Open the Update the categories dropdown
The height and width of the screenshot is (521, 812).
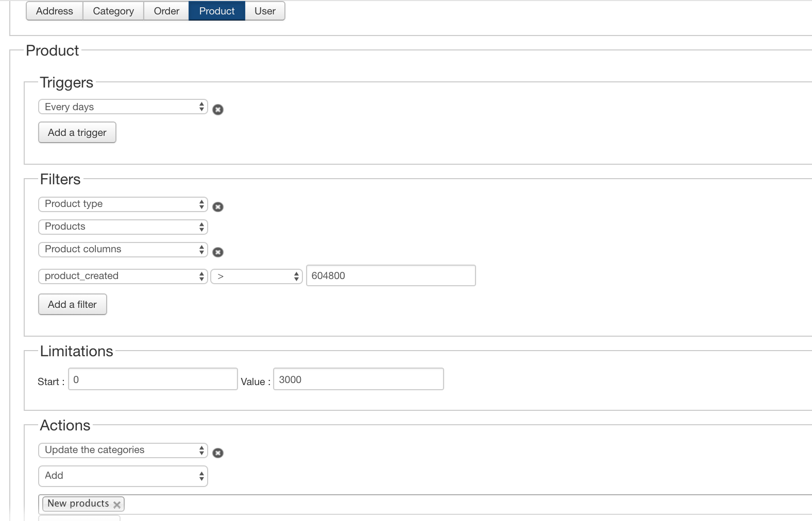[x=123, y=450]
